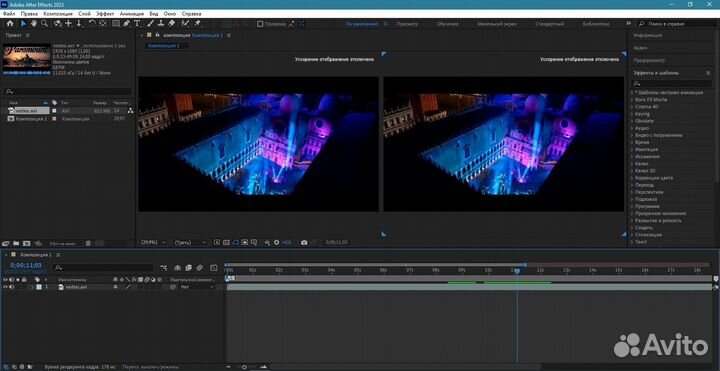This screenshot has width=720, height=371.
Task: Select the Selection arrow tool
Action: [x=23, y=23]
